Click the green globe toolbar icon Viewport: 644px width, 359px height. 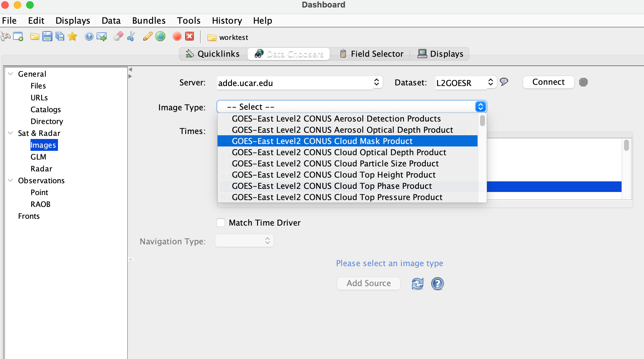point(160,37)
